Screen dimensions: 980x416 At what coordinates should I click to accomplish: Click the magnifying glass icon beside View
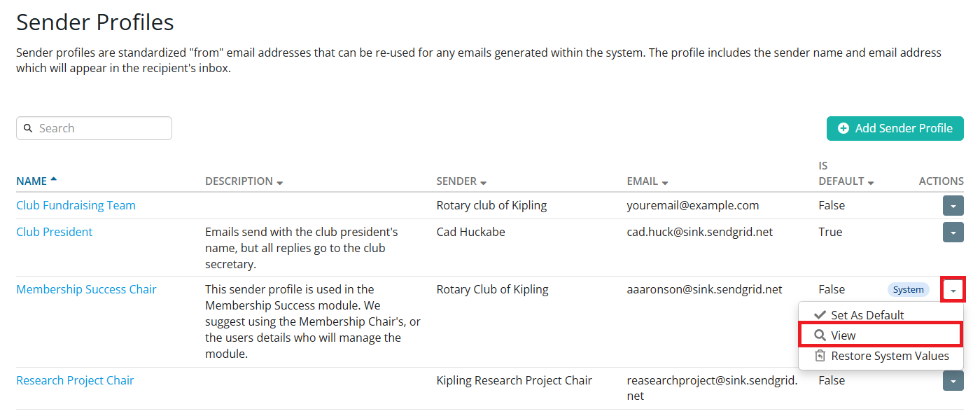click(x=820, y=335)
